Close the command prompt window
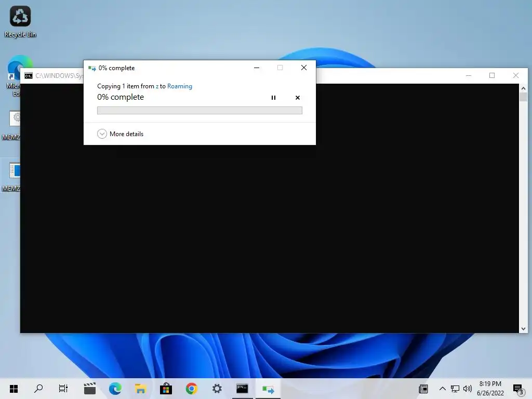Screen dimensions: 532x399 click(516, 75)
